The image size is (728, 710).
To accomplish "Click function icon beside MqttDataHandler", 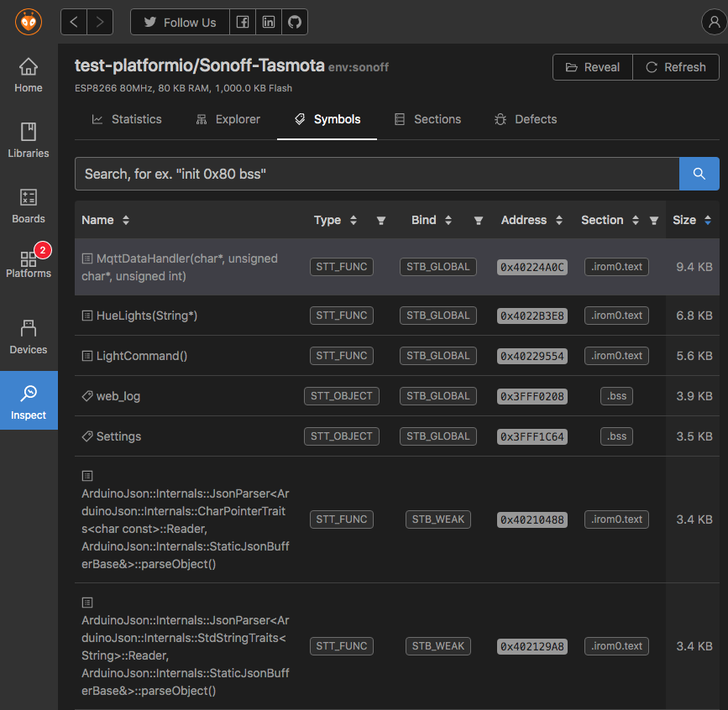I will [x=86, y=258].
